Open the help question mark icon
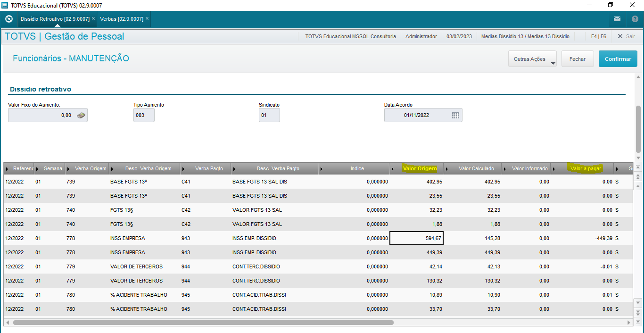 tap(635, 19)
